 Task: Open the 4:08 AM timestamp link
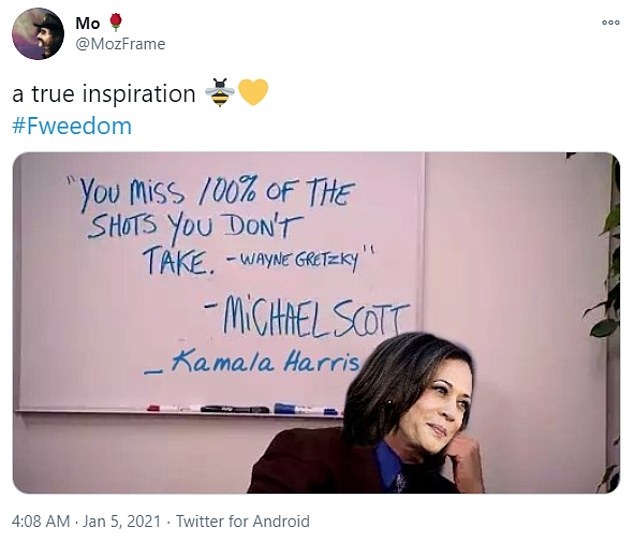tap(41, 521)
